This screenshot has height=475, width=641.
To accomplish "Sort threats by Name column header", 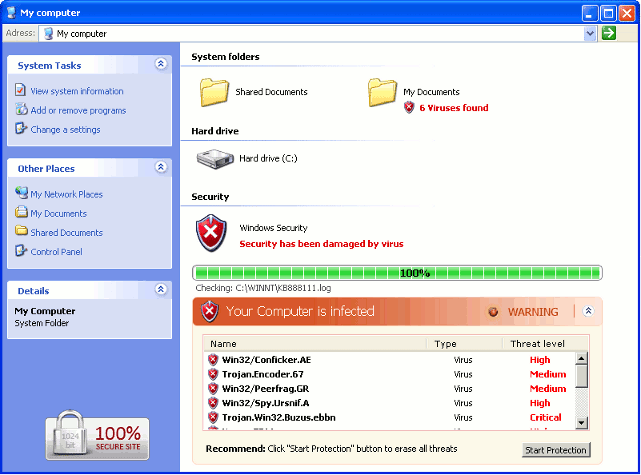I will click(315, 343).
